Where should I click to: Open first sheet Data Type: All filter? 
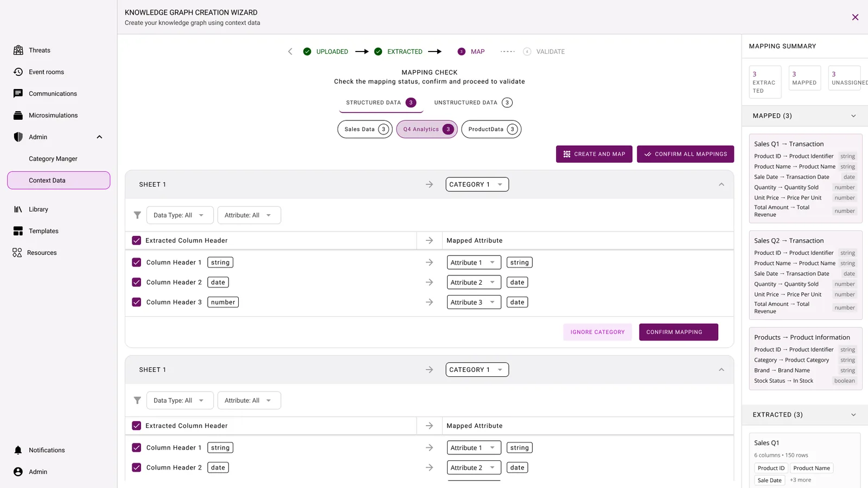click(180, 215)
